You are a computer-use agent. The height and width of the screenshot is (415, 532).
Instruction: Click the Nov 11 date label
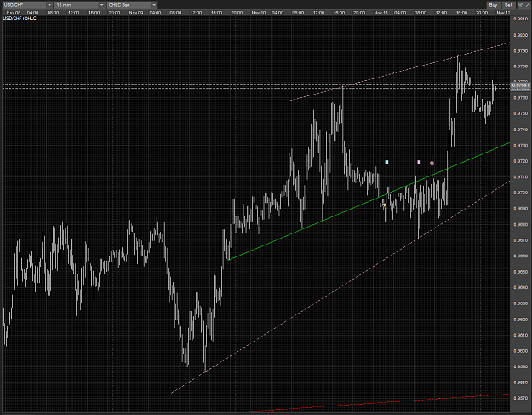click(380, 13)
